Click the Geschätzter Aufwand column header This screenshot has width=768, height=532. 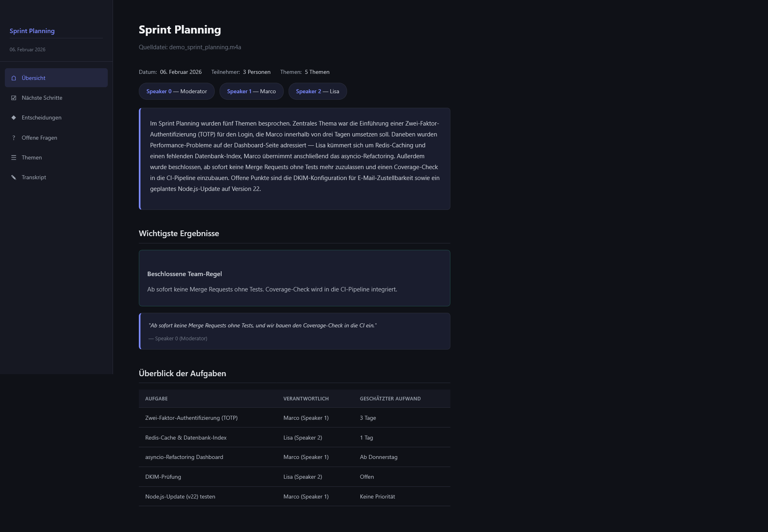[x=390, y=398]
